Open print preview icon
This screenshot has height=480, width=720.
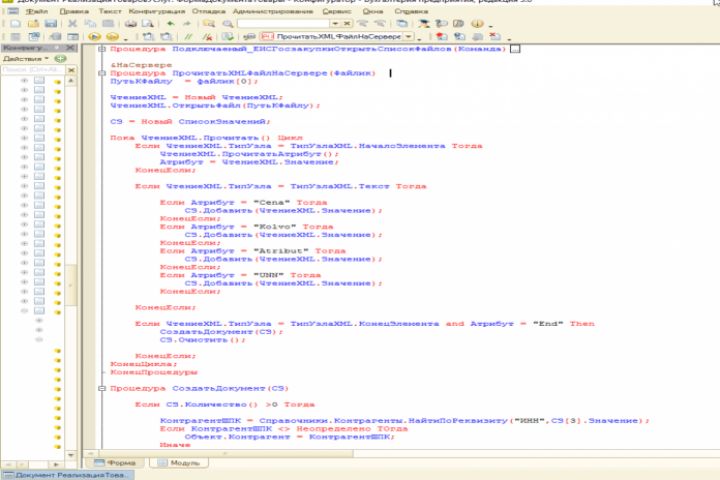tap(147, 23)
